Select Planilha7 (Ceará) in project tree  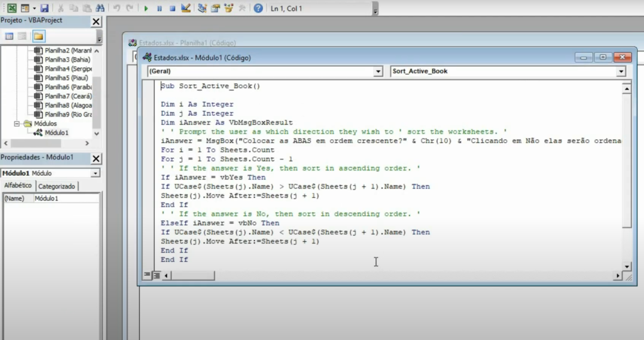click(x=63, y=96)
